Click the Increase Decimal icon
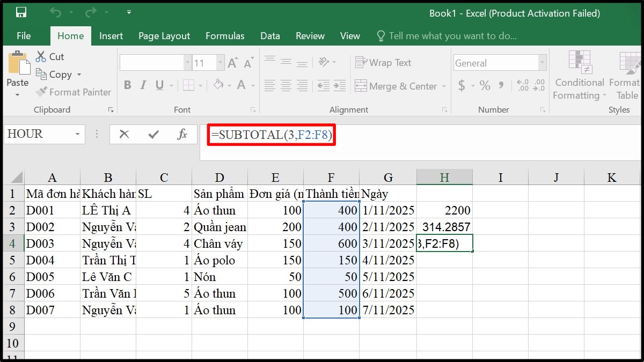 523,84
